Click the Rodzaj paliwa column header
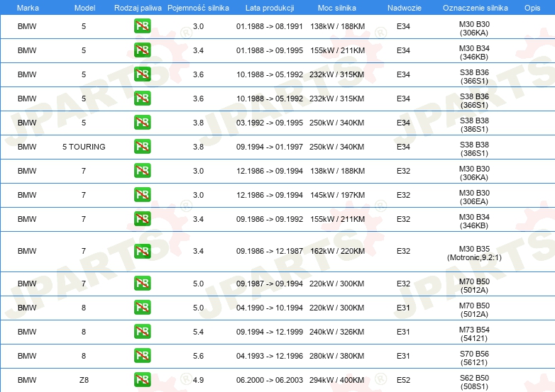Image resolution: width=555 pixels, height=392 pixels. pyautogui.click(x=138, y=8)
